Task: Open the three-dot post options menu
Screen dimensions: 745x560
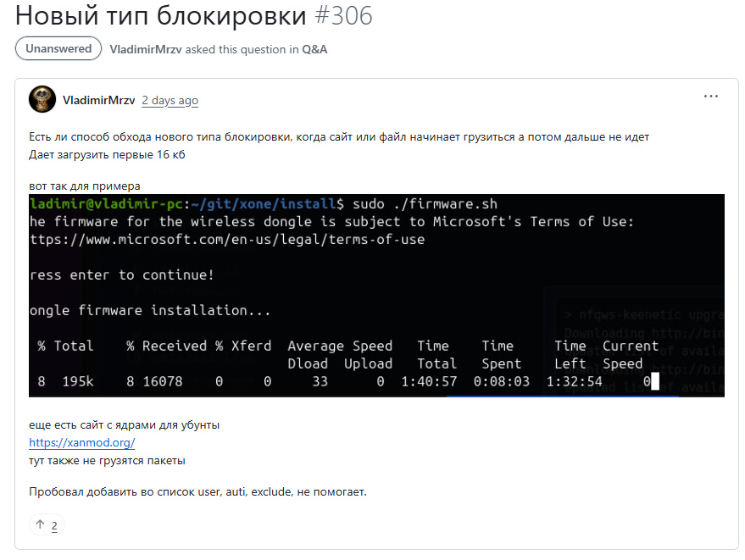Action: click(x=711, y=97)
